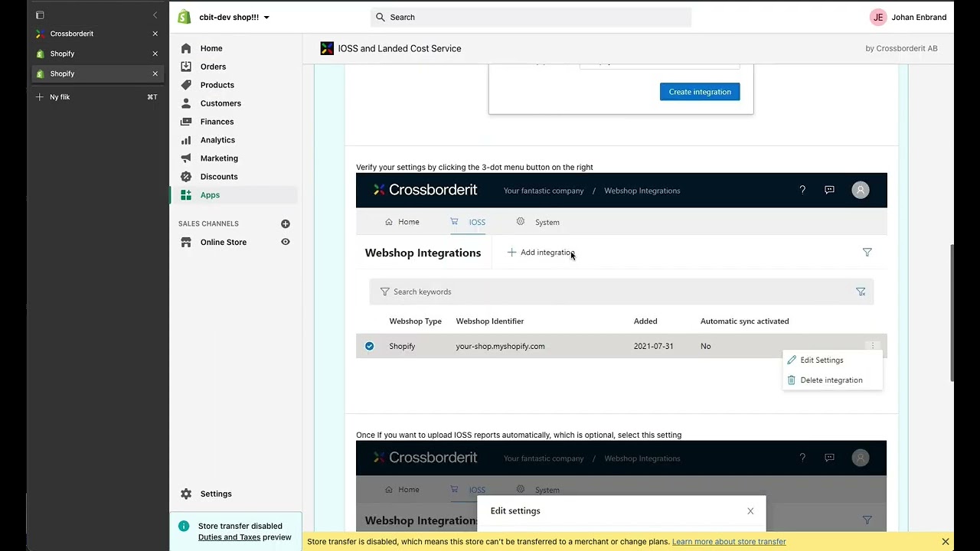The image size is (980, 551).
Task: Click Duties and Taxes link
Action: click(x=230, y=537)
